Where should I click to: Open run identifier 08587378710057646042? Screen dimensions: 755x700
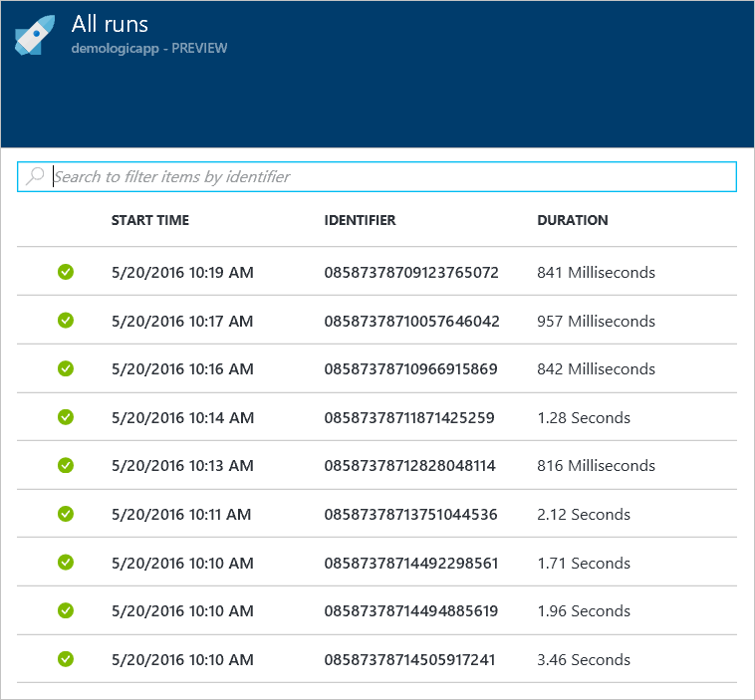pyautogui.click(x=411, y=321)
